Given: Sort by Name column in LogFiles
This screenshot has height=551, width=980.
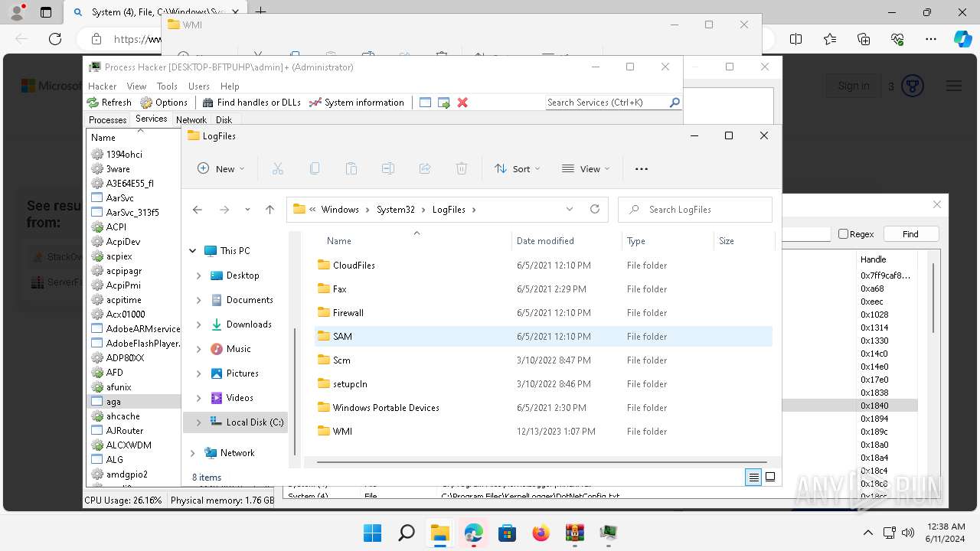Looking at the screenshot, I should tap(339, 241).
